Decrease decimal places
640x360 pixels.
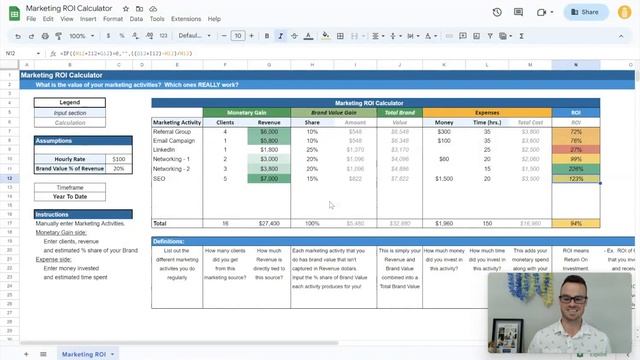[135, 36]
